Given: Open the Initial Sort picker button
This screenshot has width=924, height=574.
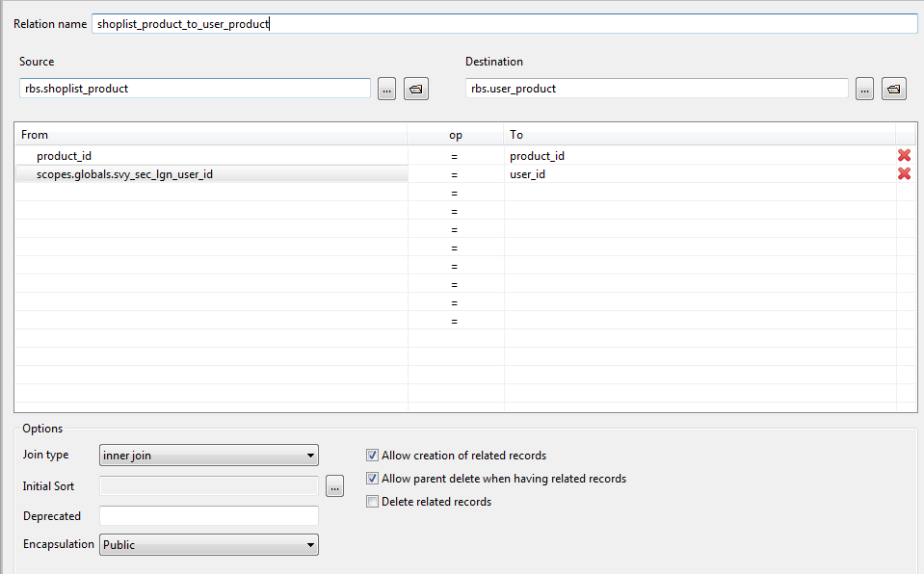Looking at the screenshot, I should coord(334,486).
